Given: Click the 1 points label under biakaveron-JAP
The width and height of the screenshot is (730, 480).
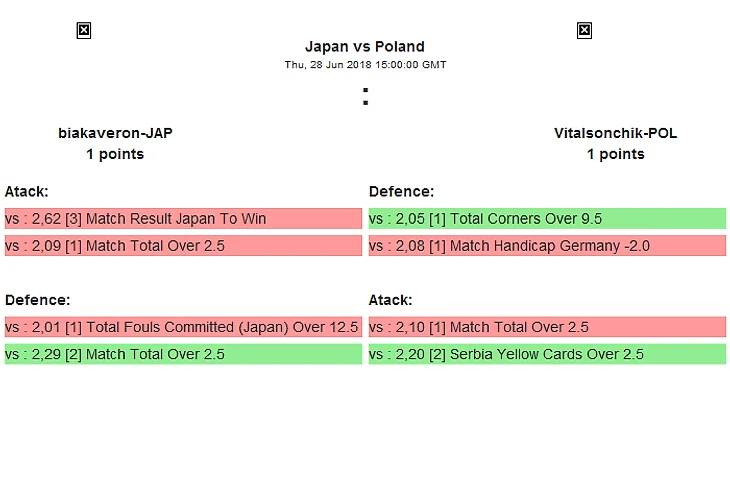Looking at the screenshot, I should tap(115, 154).
